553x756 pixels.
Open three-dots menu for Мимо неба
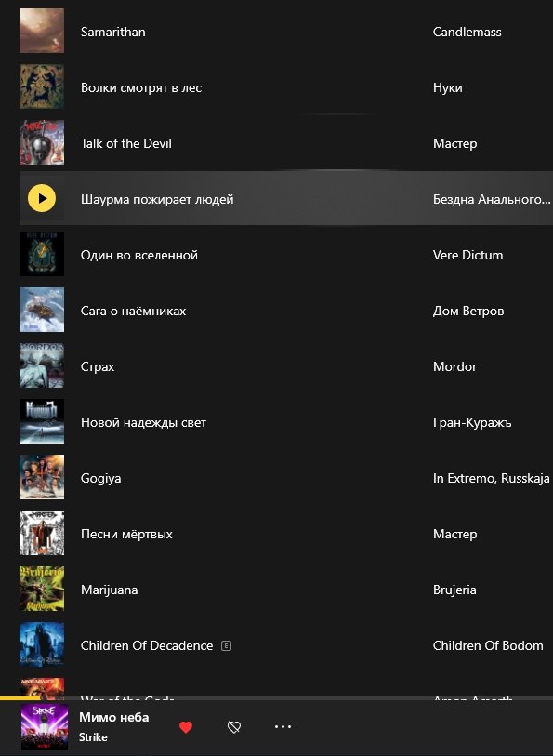click(x=283, y=726)
